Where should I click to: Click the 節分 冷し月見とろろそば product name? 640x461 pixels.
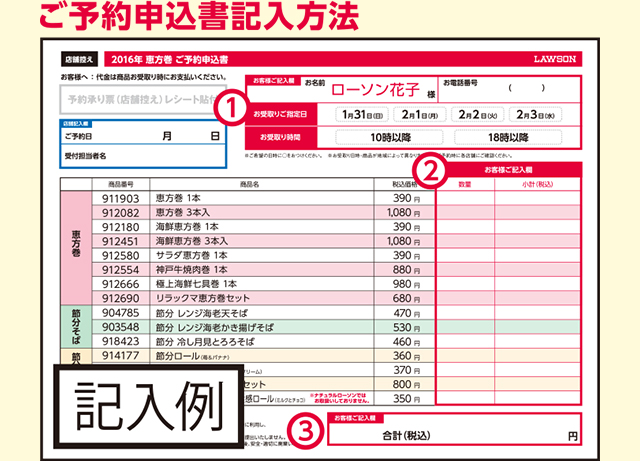point(205,342)
